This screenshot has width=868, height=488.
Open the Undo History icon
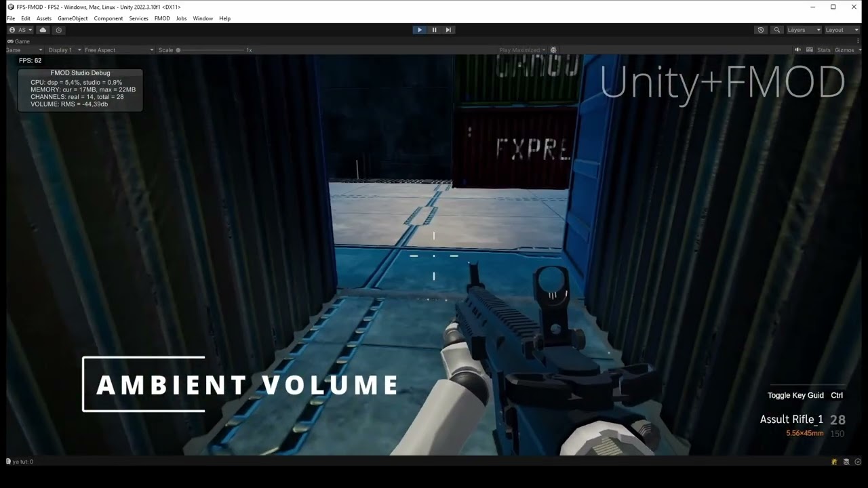761,30
